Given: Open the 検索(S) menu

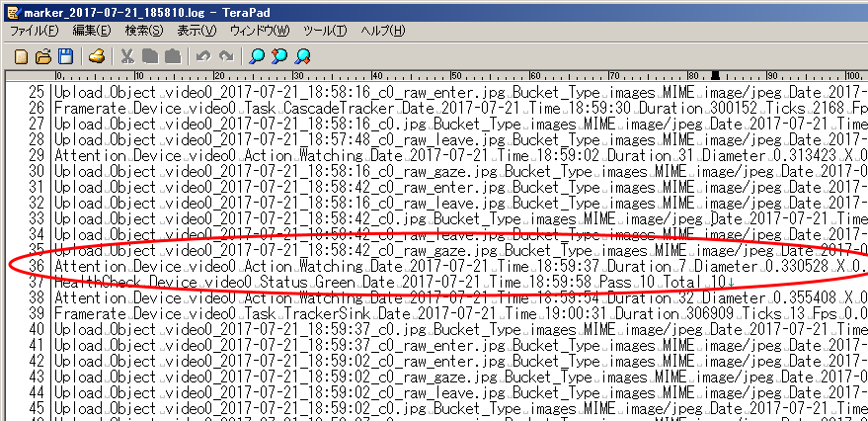Looking at the screenshot, I should 144,31.
